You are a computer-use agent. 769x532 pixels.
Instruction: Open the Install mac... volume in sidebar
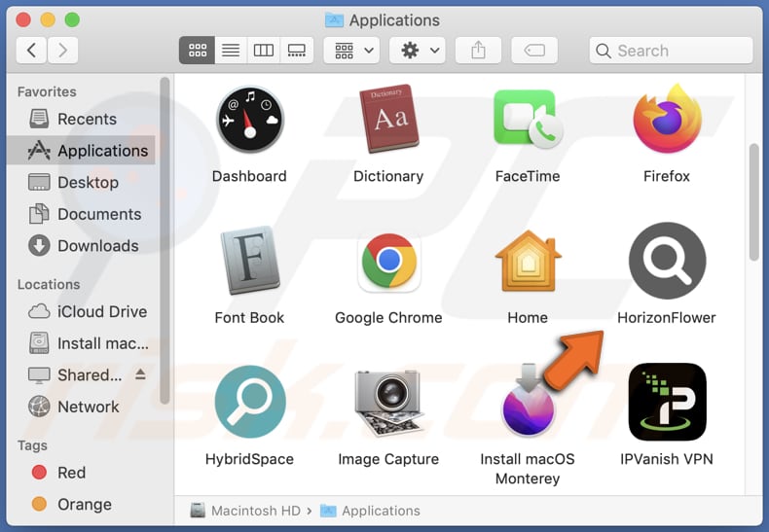[82, 343]
